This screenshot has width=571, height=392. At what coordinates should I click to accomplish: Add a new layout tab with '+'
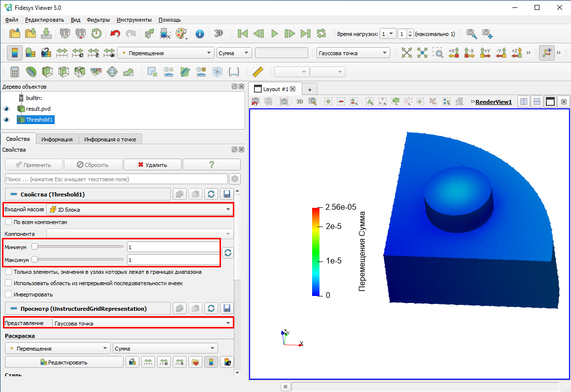pyautogui.click(x=310, y=90)
